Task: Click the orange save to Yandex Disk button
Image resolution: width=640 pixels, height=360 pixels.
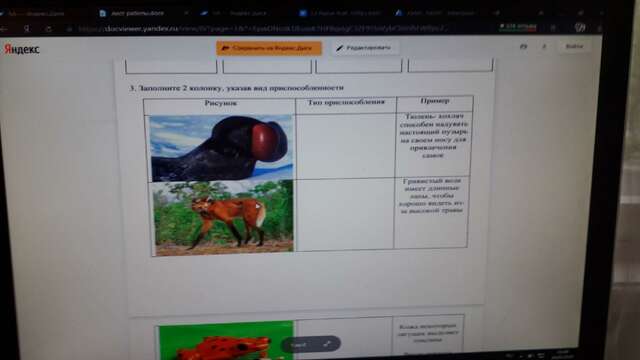Action: coord(269,48)
